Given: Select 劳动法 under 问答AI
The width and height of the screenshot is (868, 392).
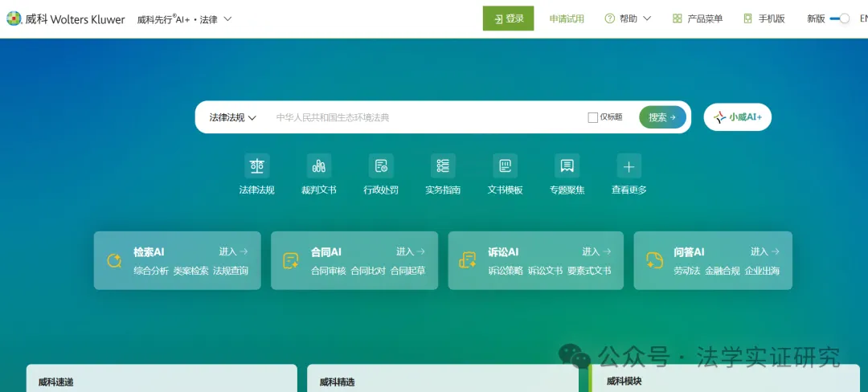Looking at the screenshot, I should click(687, 271).
